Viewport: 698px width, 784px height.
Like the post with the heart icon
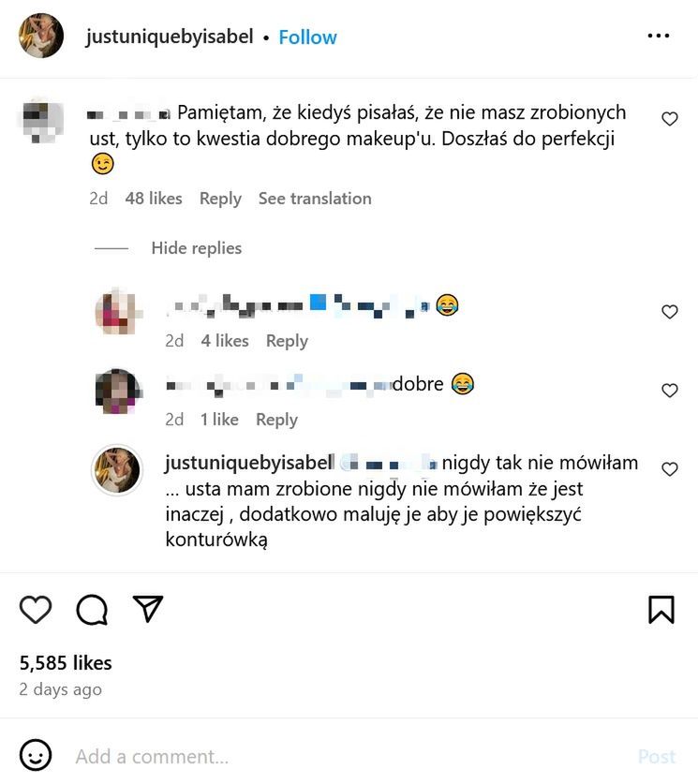point(36,610)
